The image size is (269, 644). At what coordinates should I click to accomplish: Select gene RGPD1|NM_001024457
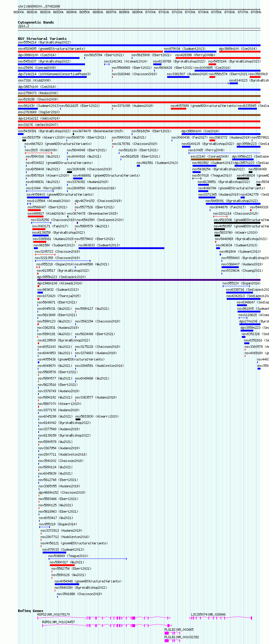tap(107, 626)
